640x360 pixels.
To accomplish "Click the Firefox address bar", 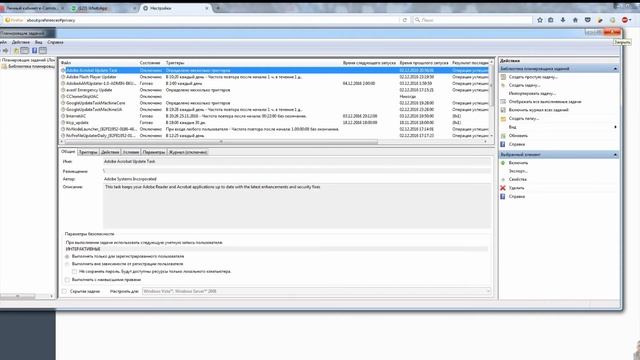I will click(x=212, y=20).
